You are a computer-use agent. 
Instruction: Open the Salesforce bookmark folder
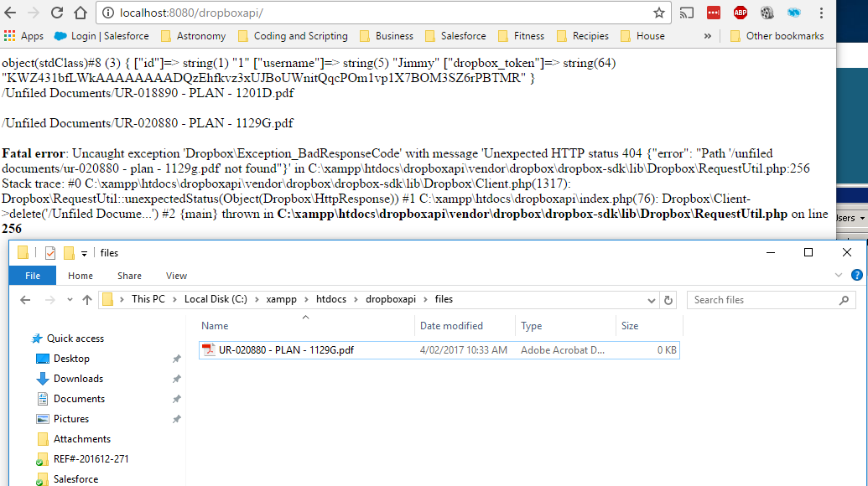[x=455, y=36]
